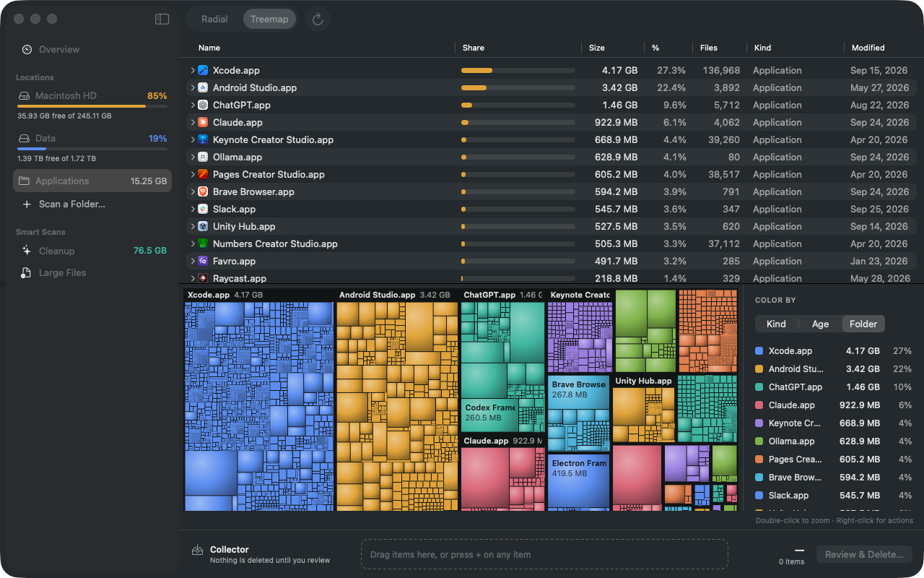924x578 pixels.
Task: Color treemap by Age
Action: click(x=820, y=324)
